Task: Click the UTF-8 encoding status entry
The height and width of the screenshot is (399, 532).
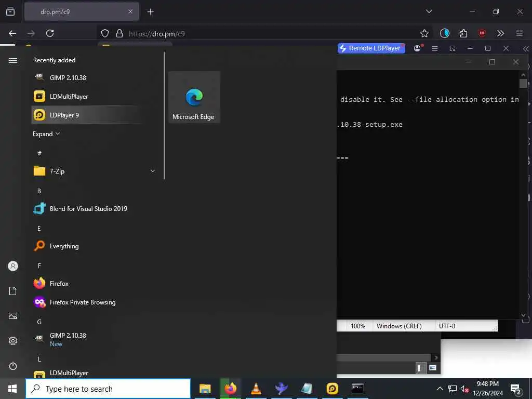Action: click(x=447, y=326)
